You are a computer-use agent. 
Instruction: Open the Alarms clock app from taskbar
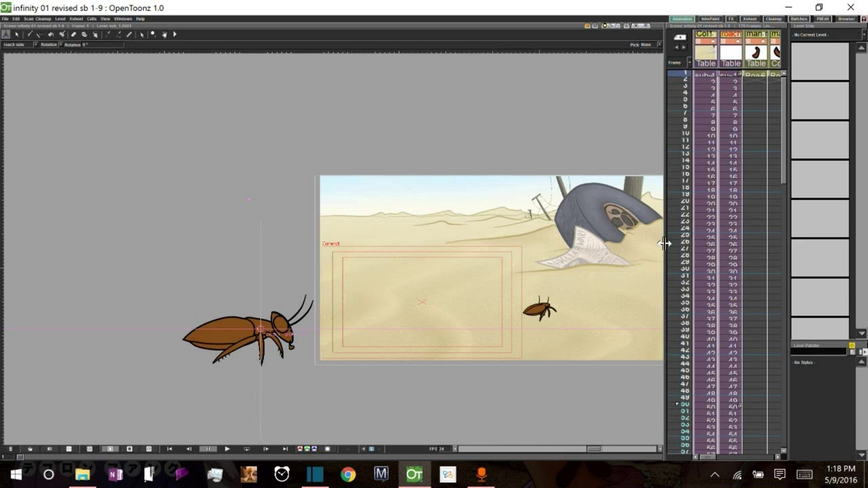pos(281,474)
